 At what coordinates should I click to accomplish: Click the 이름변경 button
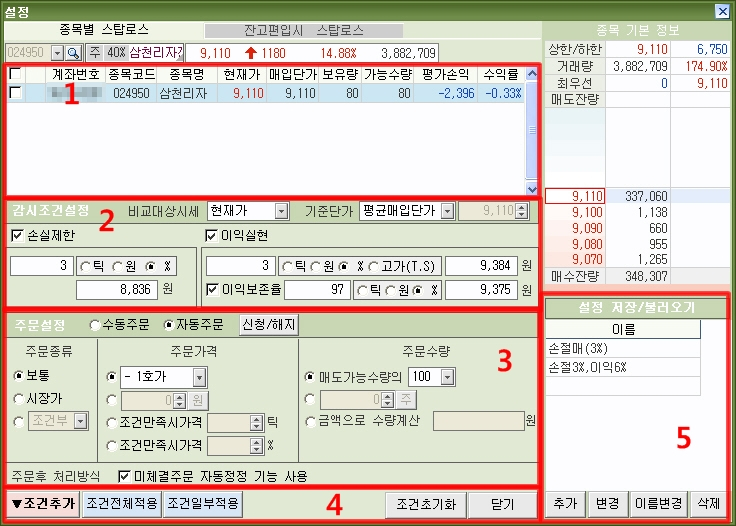(x=657, y=503)
